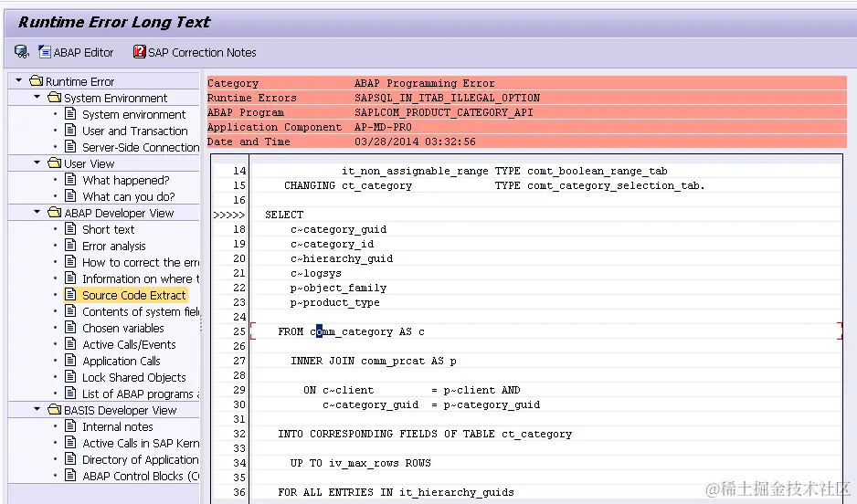The height and width of the screenshot is (504, 857).
Task: Open Directory of Application entry
Action: pos(141,459)
